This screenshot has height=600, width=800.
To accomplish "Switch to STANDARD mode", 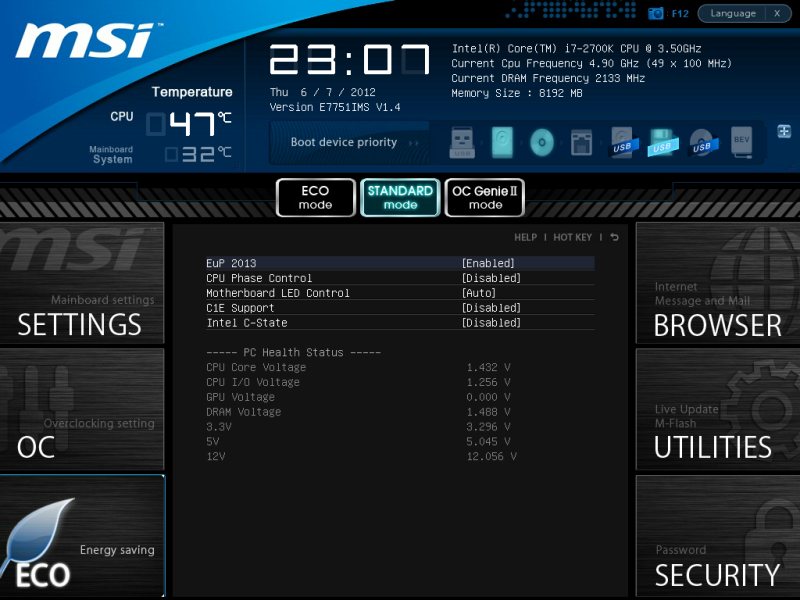I will 401,197.
